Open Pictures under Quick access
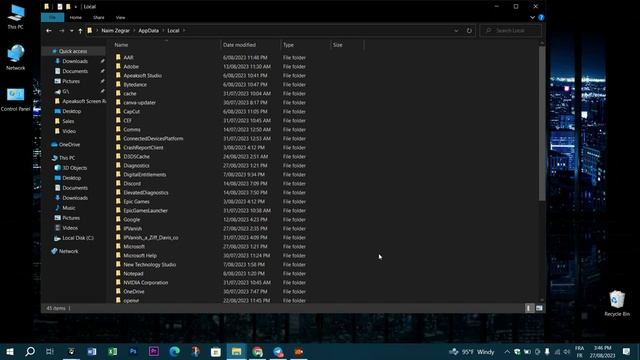 click(71, 81)
